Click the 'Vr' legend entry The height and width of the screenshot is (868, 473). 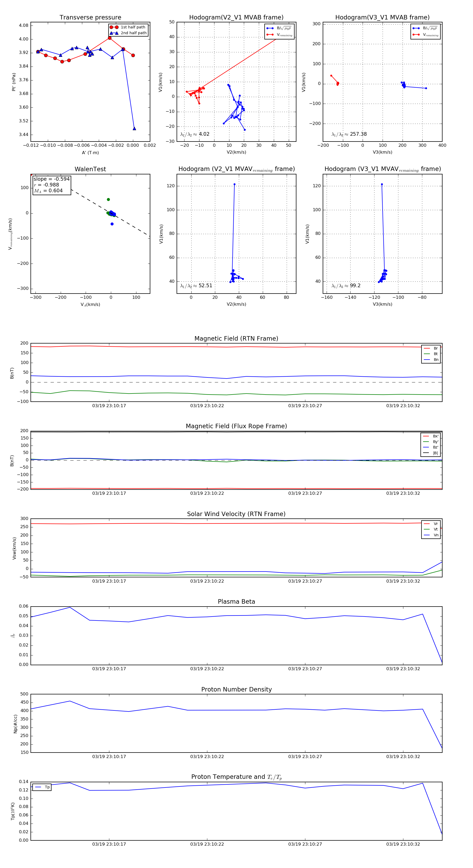point(431,524)
